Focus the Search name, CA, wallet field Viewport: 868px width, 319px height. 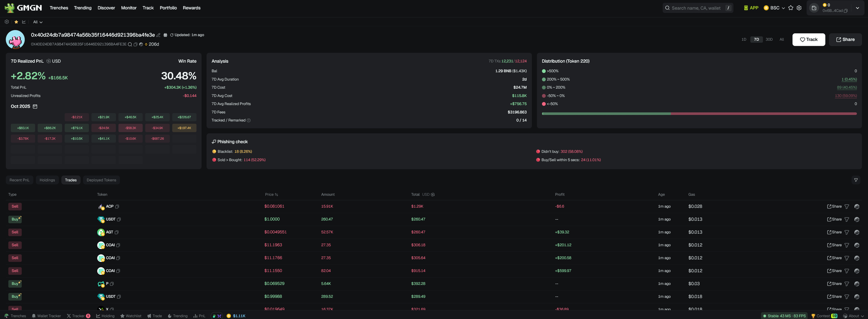(696, 8)
